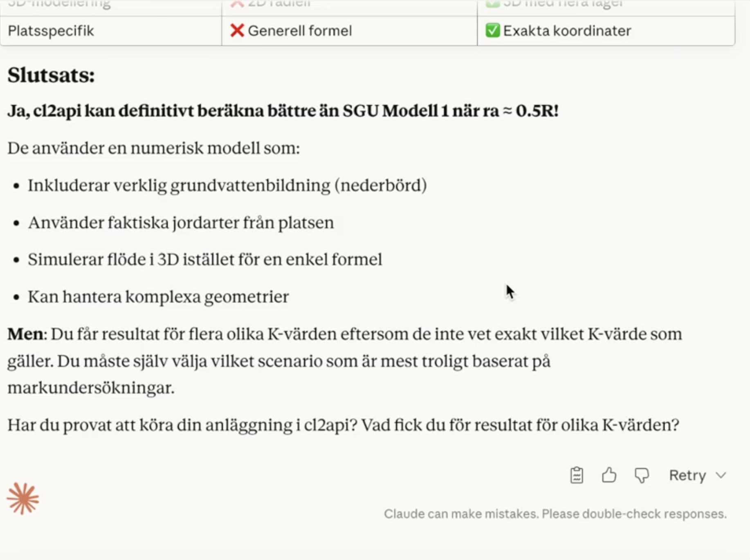Give the response a thumbs down
This screenshot has width=750, height=560.
[x=642, y=475]
